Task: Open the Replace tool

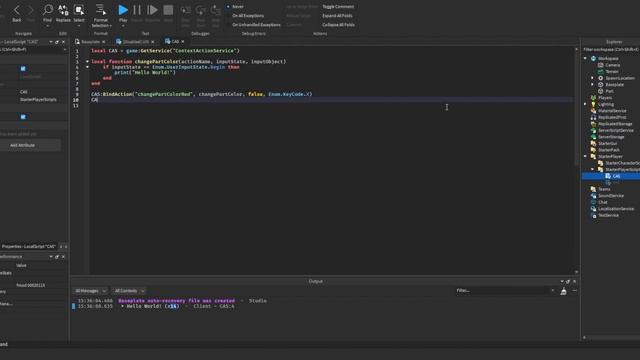Action: pyautogui.click(x=63, y=9)
